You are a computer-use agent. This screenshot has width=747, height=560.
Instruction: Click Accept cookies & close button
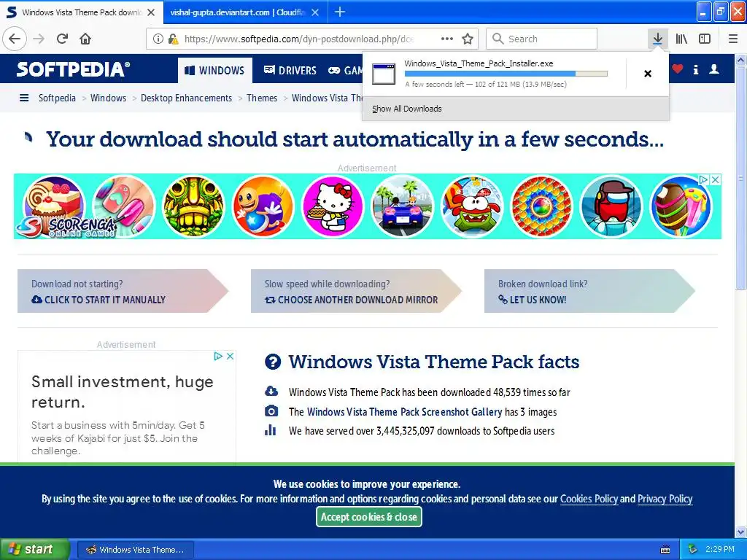[x=368, y=517]
